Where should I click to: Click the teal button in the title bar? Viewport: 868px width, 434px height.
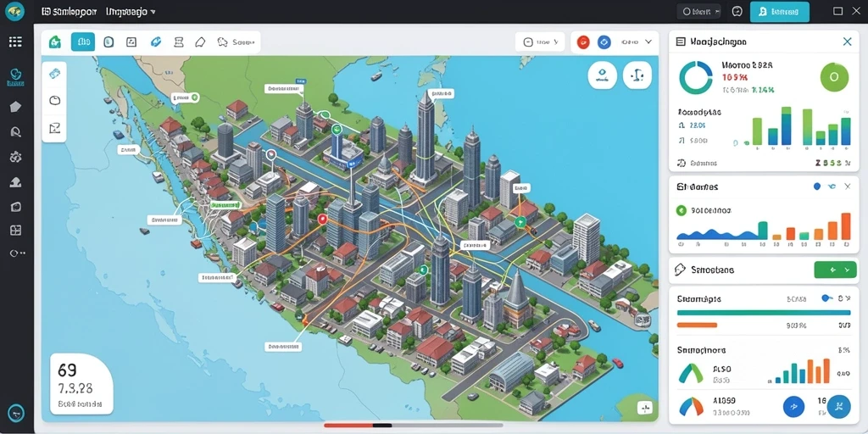pyautogui.click(x=780, y=11)
